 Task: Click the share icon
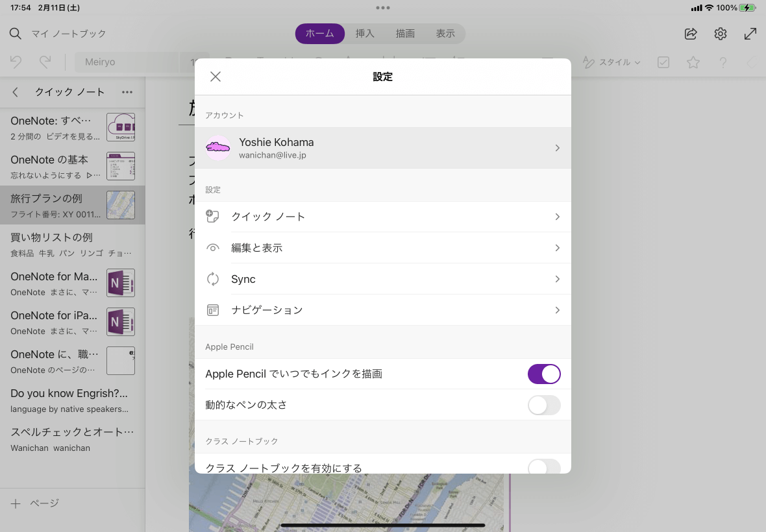(x=690, y=34)
